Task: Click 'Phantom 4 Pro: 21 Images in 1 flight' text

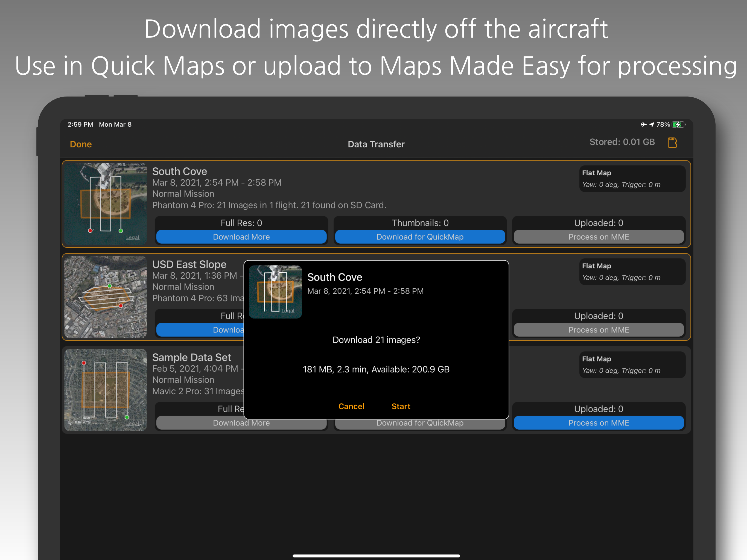Action: click(x=224, y=205)
